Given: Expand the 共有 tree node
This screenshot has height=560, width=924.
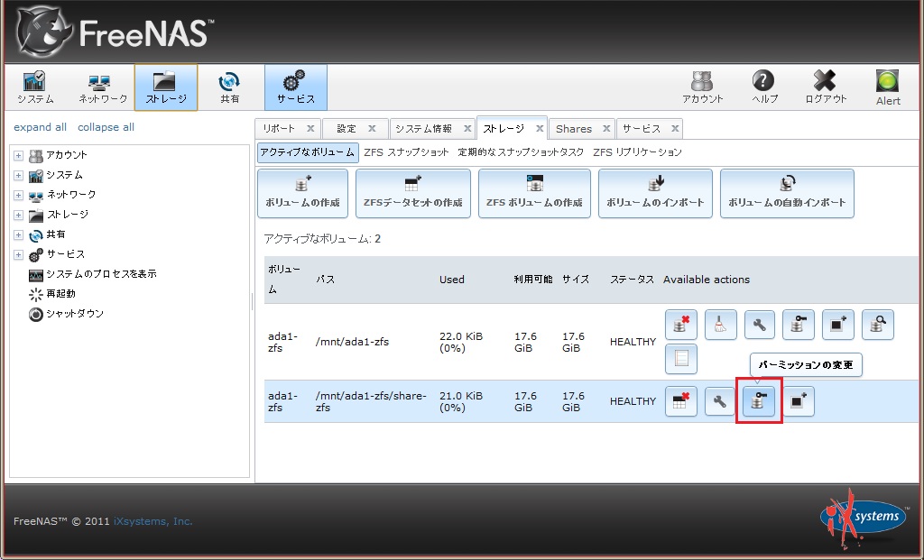Looking at the screenshot, I should pos(18,235).
